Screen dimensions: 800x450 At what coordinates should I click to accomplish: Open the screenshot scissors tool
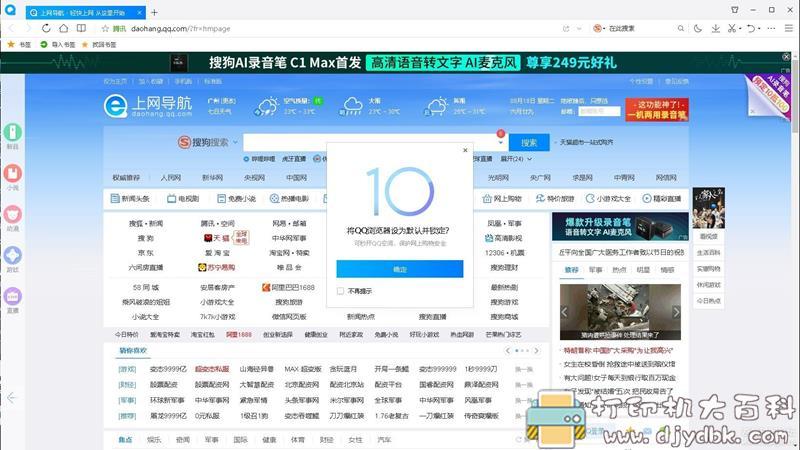[732, 29]
